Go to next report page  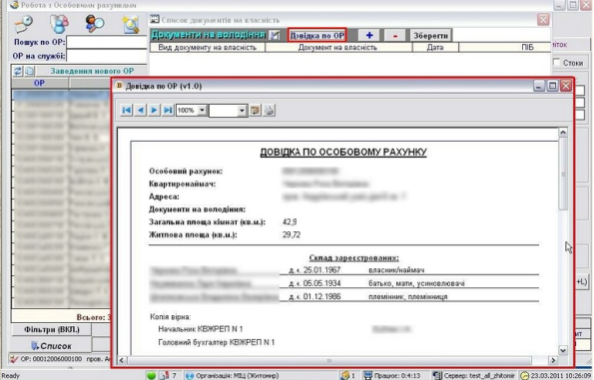[x=154, y=110]
